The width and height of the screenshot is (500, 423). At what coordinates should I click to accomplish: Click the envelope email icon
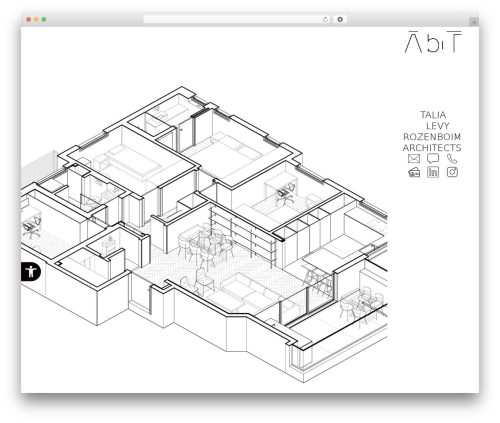click(414, 159)
